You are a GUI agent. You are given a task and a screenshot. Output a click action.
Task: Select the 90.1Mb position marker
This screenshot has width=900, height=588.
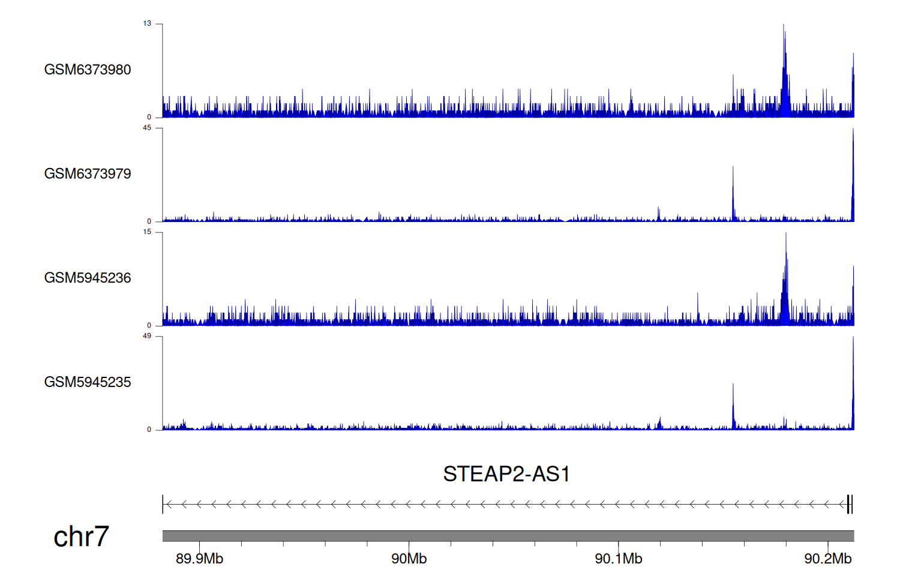(618, 559)
